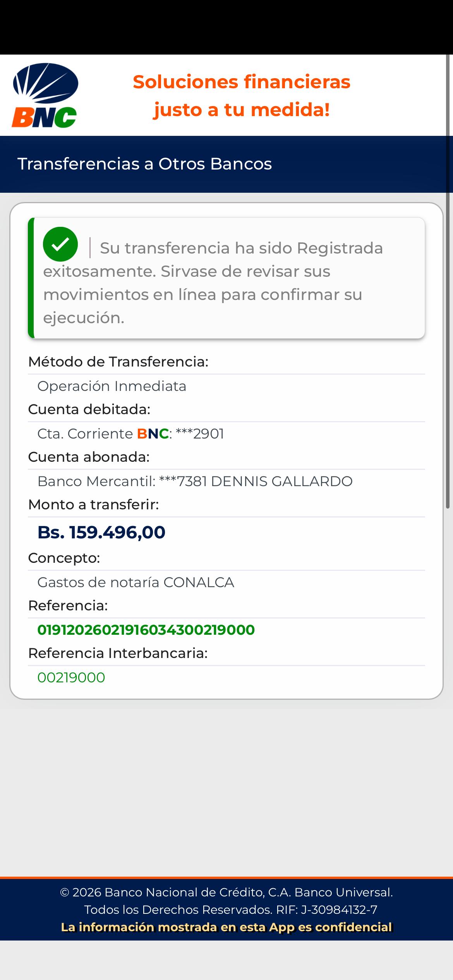This screenshot has height=980, width=453.
Task: Click the confidential information notice in footer
Action: click(x=226, y=927)
